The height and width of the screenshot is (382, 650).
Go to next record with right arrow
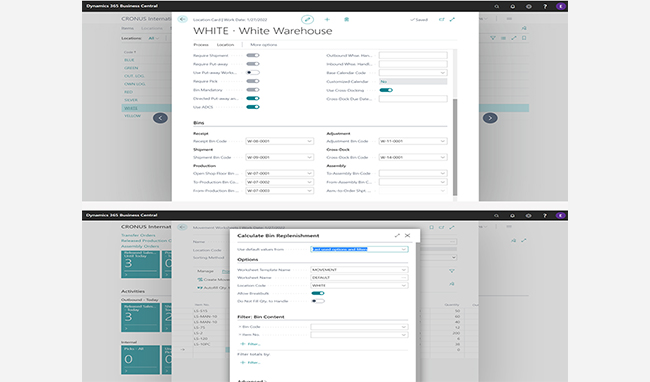coord(490,118)
